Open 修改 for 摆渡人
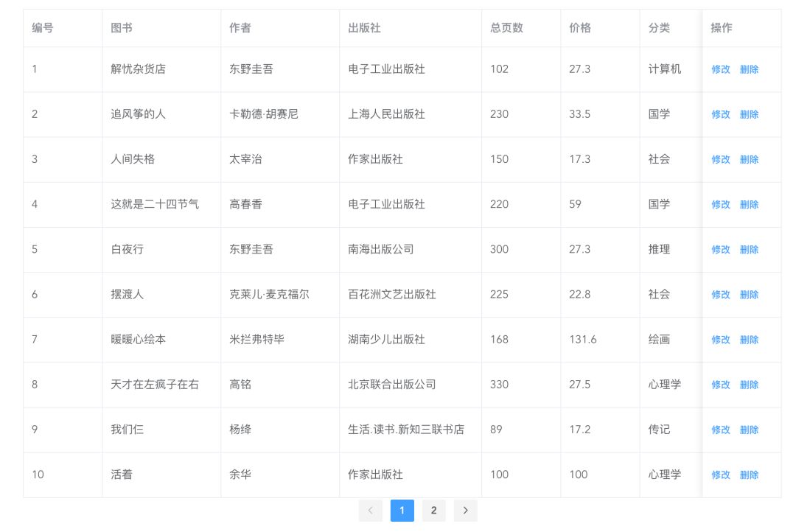Image resolution: width=796 pixels, height=532 pixels. tap(720, 295)
